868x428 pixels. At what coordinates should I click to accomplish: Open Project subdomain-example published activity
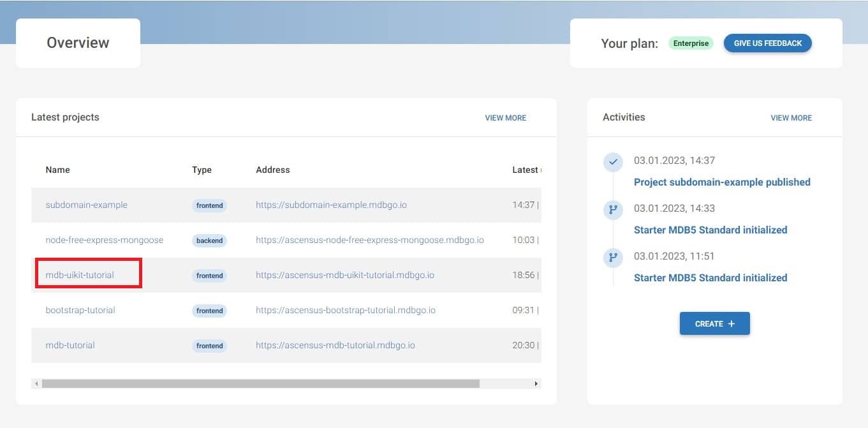722,182
